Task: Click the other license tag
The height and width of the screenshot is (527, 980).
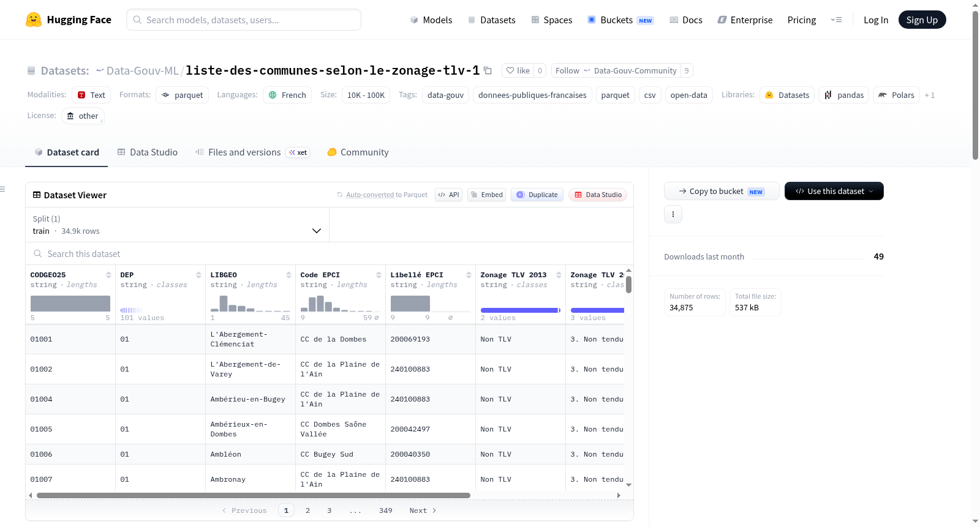Action: (83, 116)
